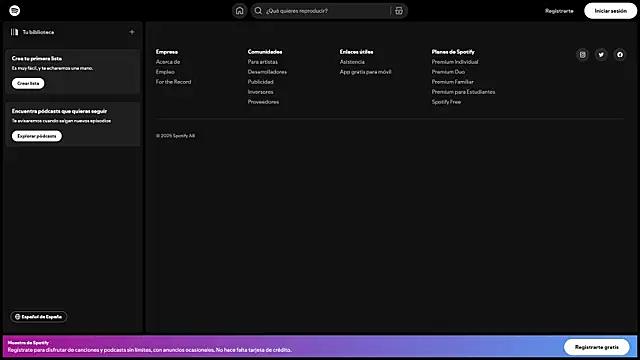
Task: Click the Tu biblioteca label
Action: (38, 32)
